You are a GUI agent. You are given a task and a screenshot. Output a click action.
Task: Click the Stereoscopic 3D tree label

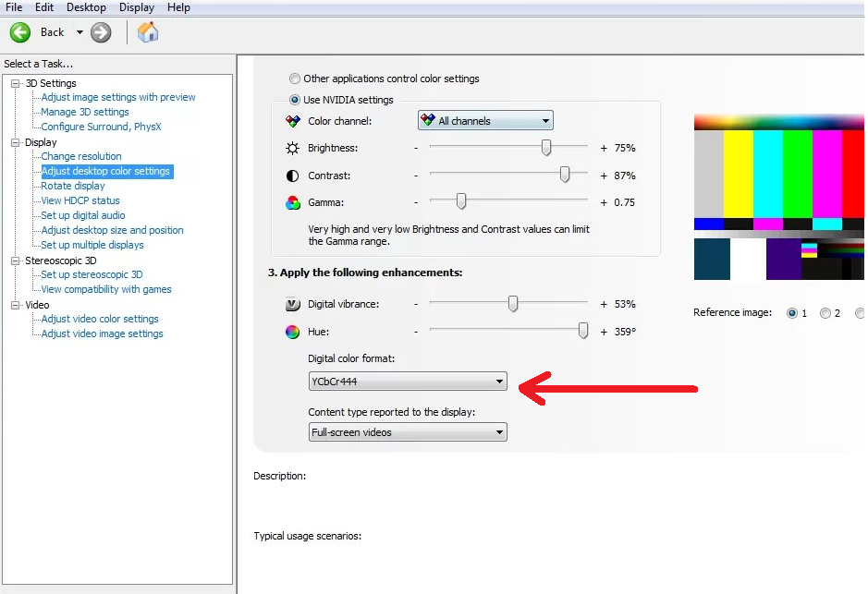pyautogui.click(x=61, y=261)
